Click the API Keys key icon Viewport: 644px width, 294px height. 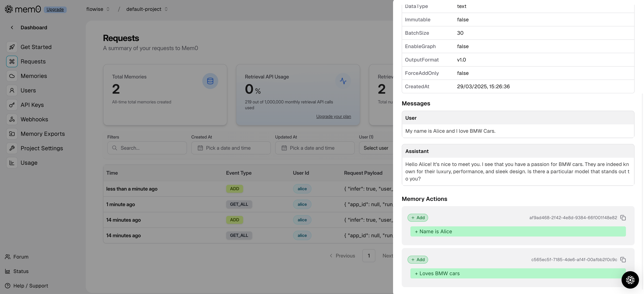click(x=12, y=105)
